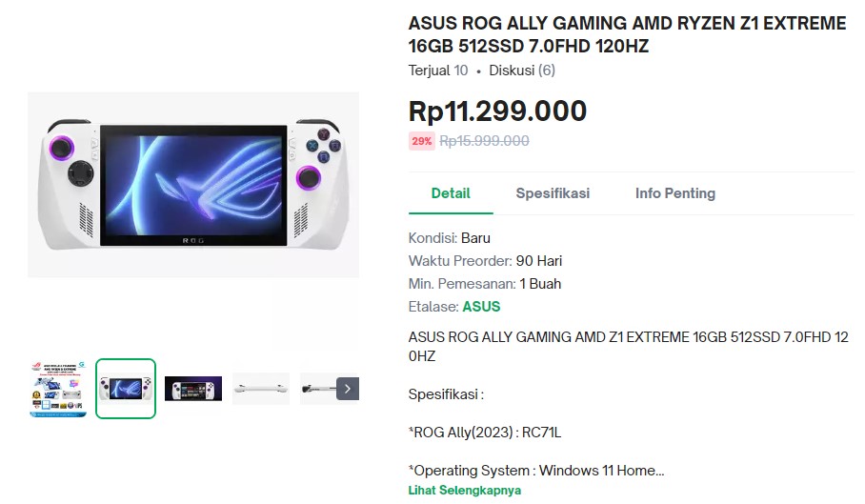Pick the top-edge view thumbnail
The image size is (865, 504).
tap(261, 389)
